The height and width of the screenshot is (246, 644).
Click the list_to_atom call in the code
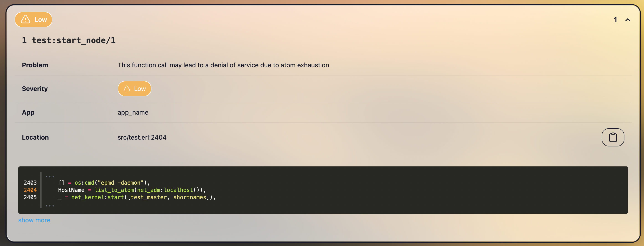(114, 190)
